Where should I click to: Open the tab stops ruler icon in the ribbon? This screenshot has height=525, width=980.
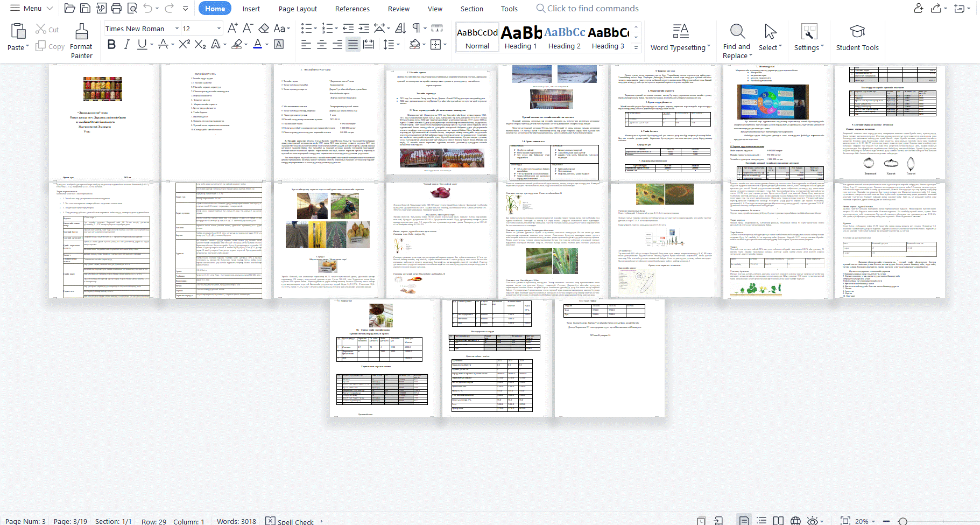[x=437, y=28]
